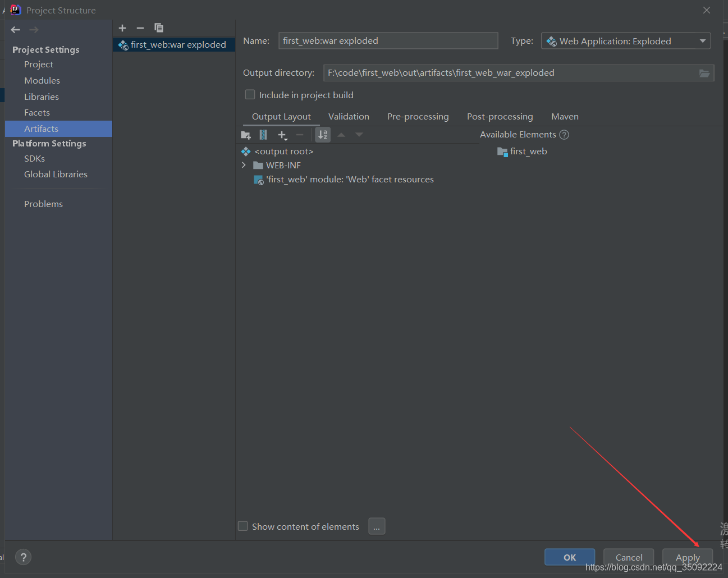Remove element from output layout
The image size is (728, 578).
point(300,135)
